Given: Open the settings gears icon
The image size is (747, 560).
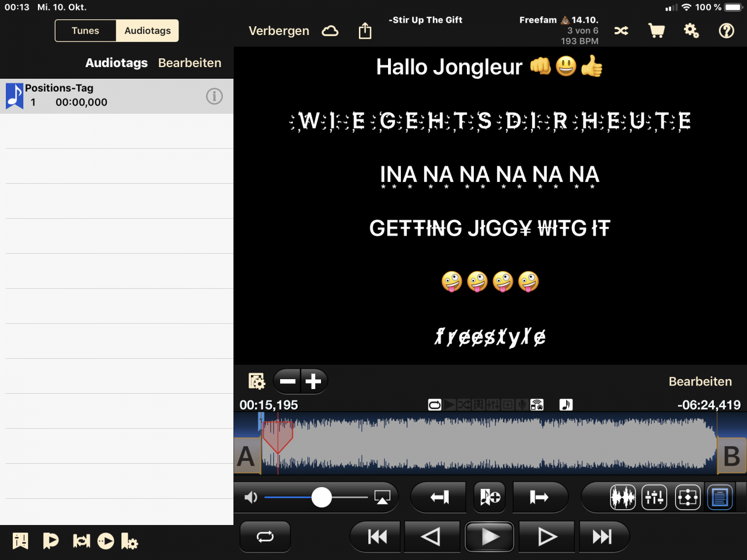Looking at the screenshot, I should [692, 31].
